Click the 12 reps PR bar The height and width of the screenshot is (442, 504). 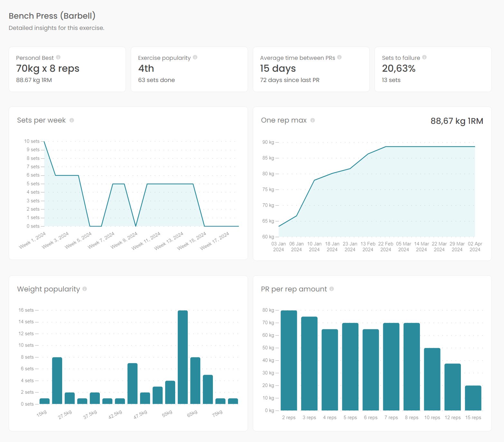(x=452, y=387)
